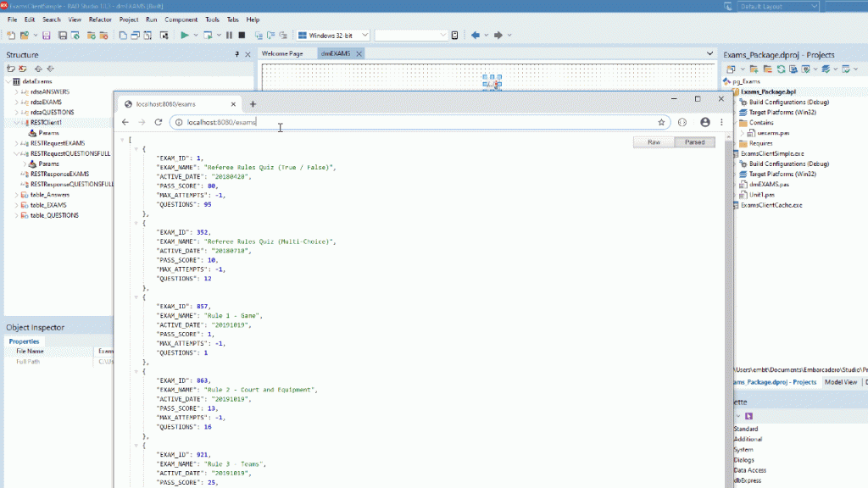Image resolution: width=868 pixels, height=488 pixels.
Task: Open the Component menu
Action: pos(181,19)
